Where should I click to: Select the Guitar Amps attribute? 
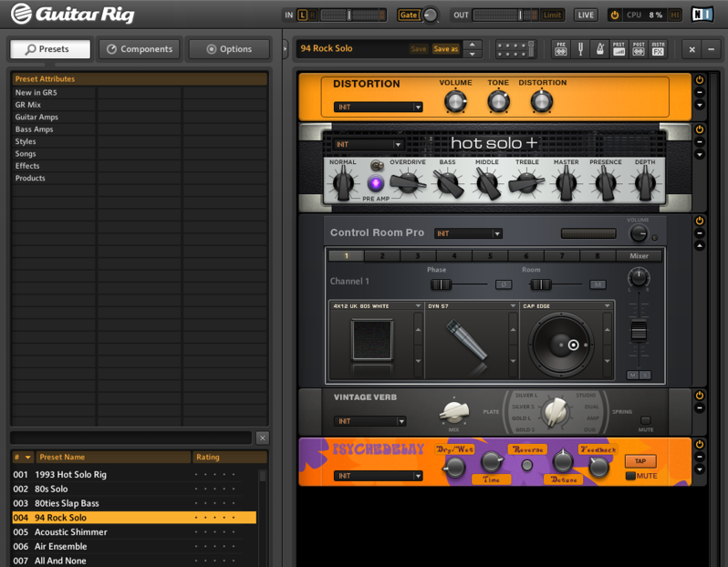click(x=36, y=117)
